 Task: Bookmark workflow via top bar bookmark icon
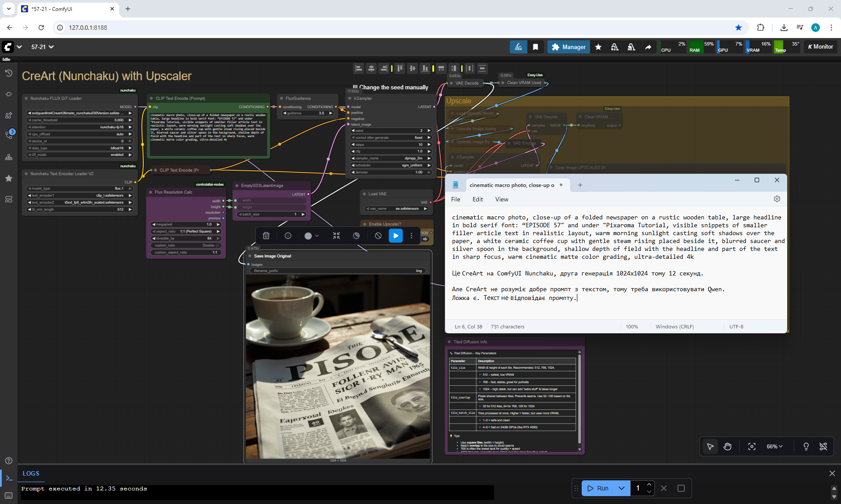click(x=535, y=47)
